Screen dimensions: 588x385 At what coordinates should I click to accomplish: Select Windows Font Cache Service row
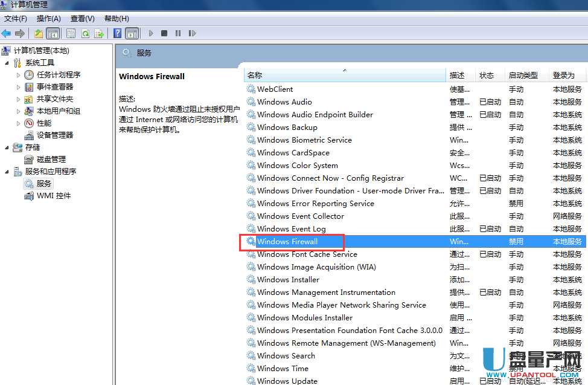point(415,254)
